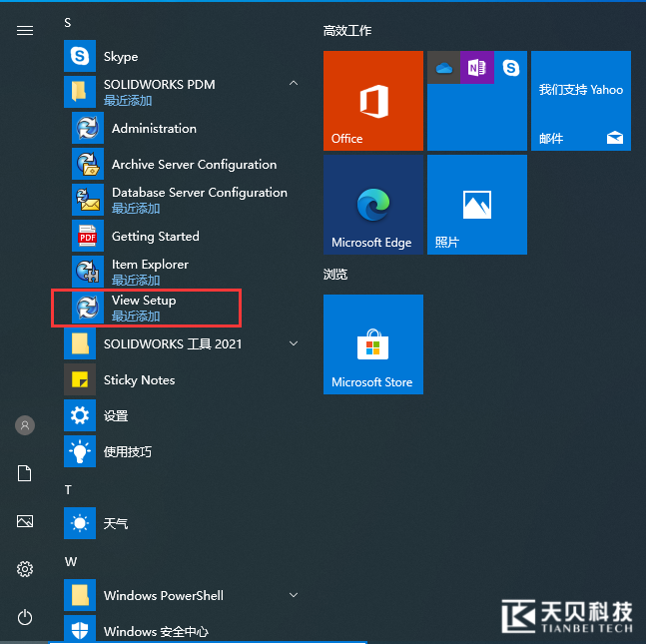Open the OneNote small tile
Image resolution: width=646 pixels, height=644 pixels.
pyautogui.click(x=477, y=68)
